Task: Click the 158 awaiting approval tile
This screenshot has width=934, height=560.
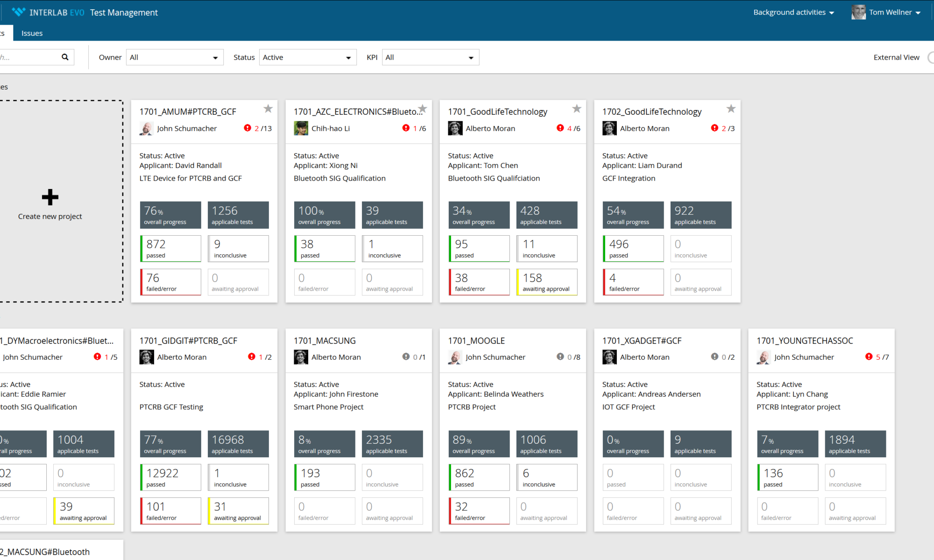Action: [546, 282]
